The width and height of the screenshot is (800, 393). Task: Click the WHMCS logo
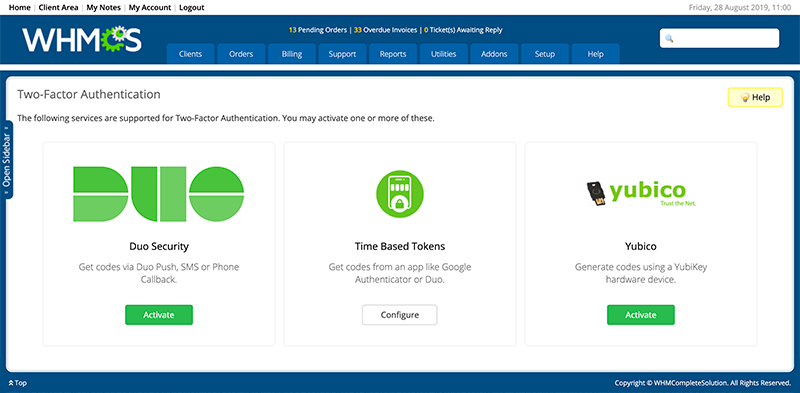coord(82,40)
